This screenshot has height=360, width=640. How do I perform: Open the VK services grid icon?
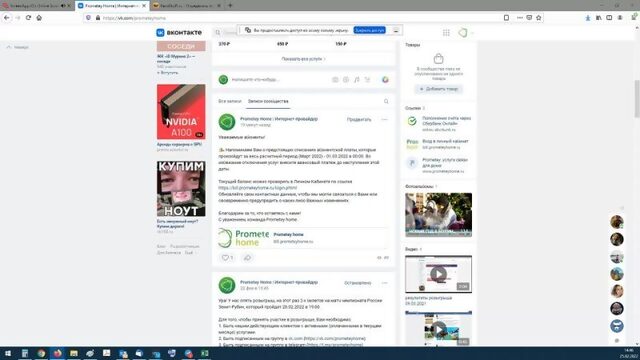(446, 33)
